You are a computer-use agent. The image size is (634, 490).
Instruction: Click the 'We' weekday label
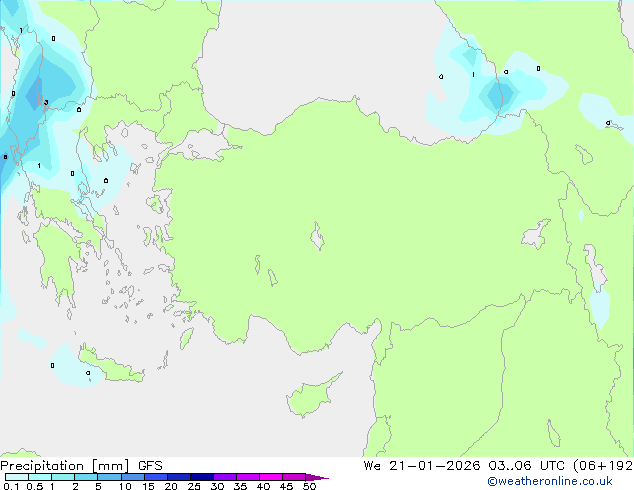[x=372, y=466]
